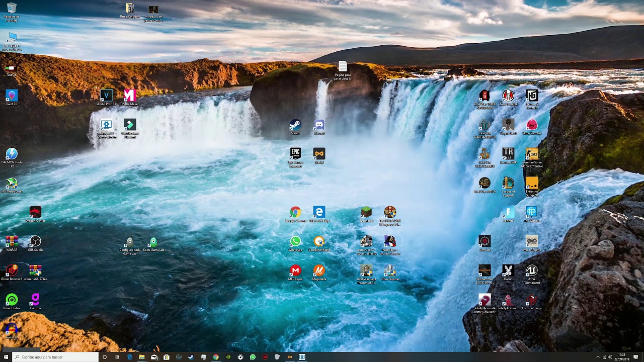The image size is (644, 362).
Task: Open the notification center icon
Action: 636,357
